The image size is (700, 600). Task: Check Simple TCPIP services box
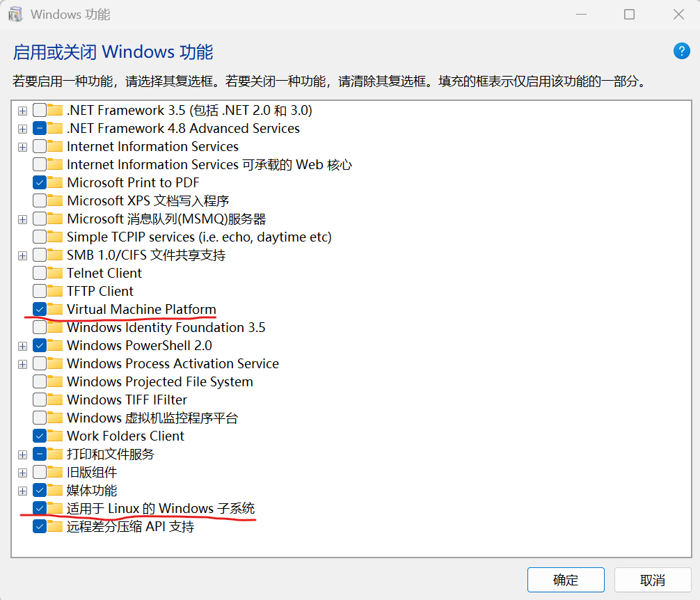tap(40, 237)
